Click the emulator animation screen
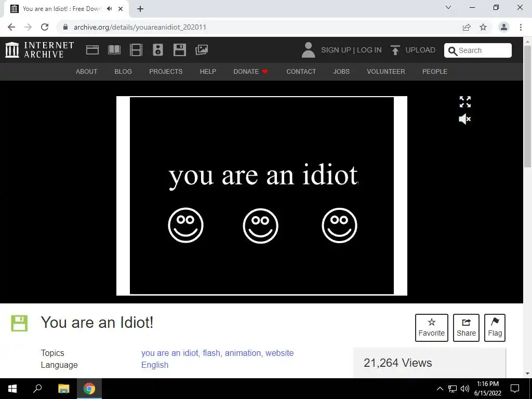The image size is (532, 399). (262, 196)
